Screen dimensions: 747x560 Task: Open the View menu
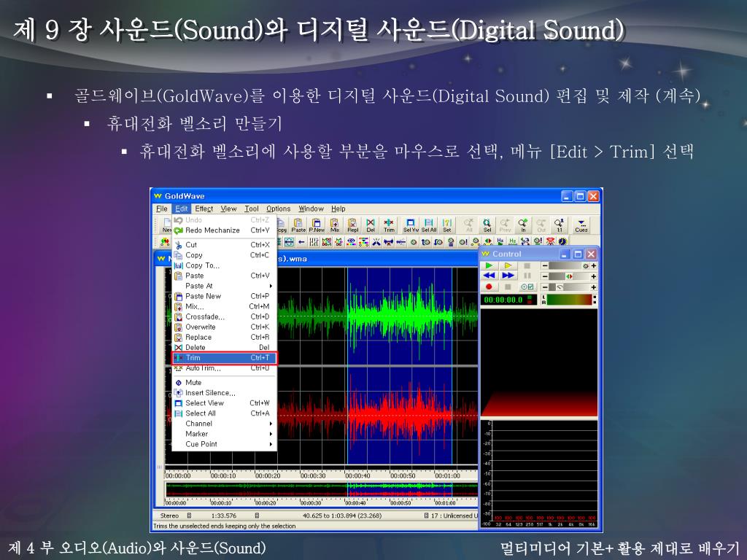pos(228,209)
